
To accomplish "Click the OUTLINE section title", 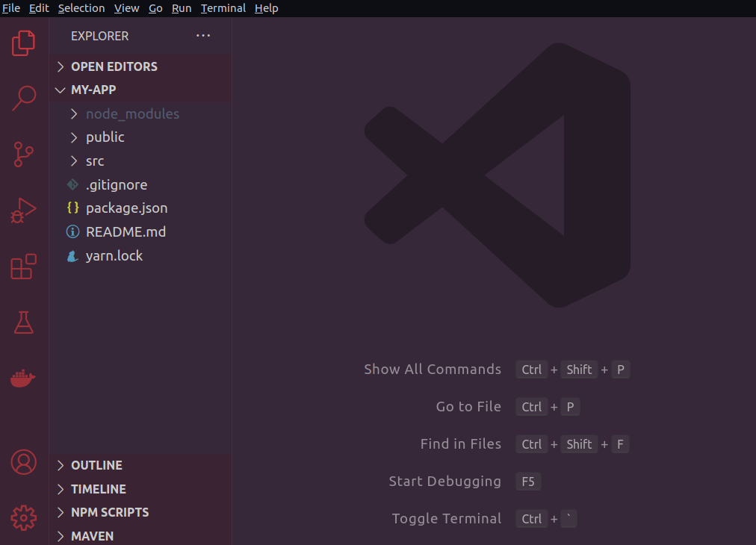I will click(97, 465).
